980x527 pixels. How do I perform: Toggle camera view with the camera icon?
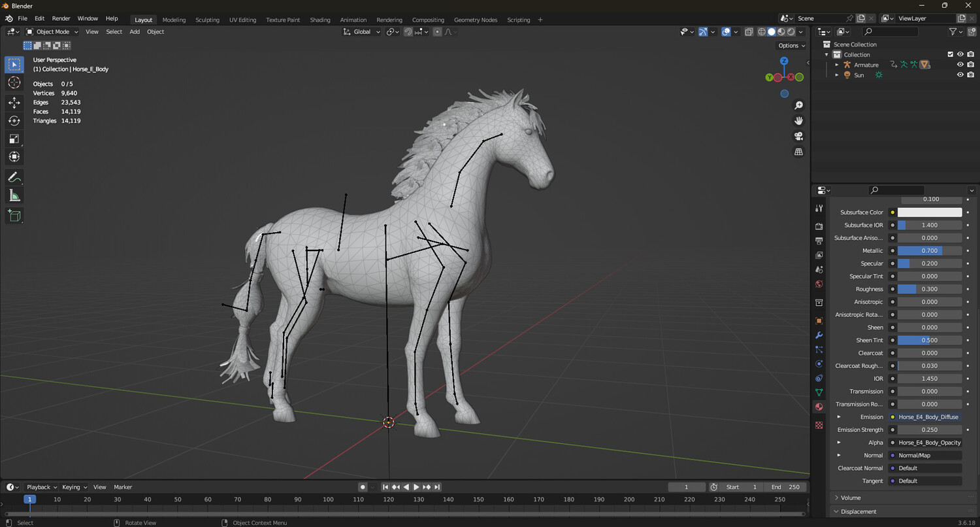click(x=798, y=136)
